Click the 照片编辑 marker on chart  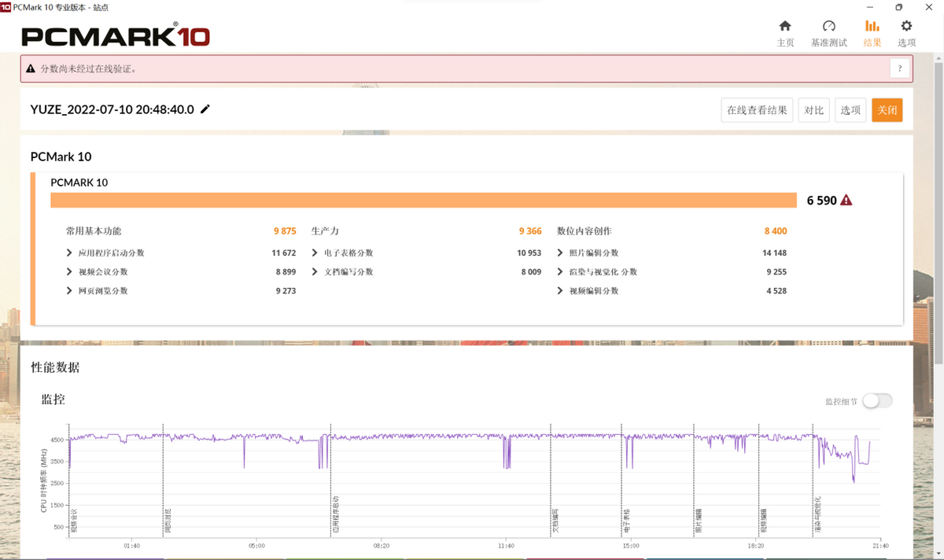point(699,521)
